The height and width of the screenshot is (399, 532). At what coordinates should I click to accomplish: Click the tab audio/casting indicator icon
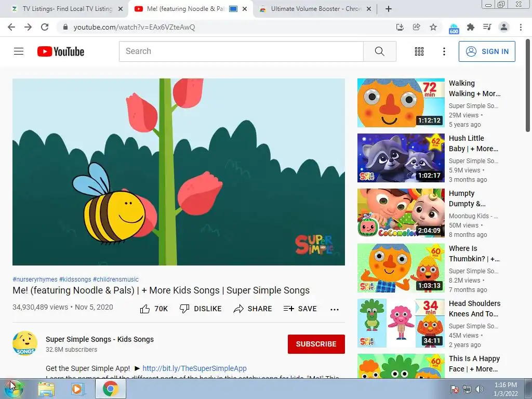[x=233, y=9]
